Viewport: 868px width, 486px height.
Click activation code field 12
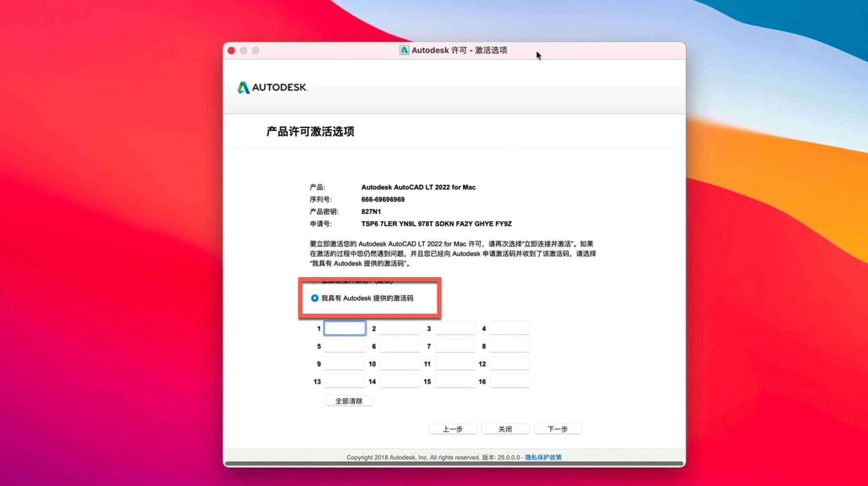pos(509,364)
